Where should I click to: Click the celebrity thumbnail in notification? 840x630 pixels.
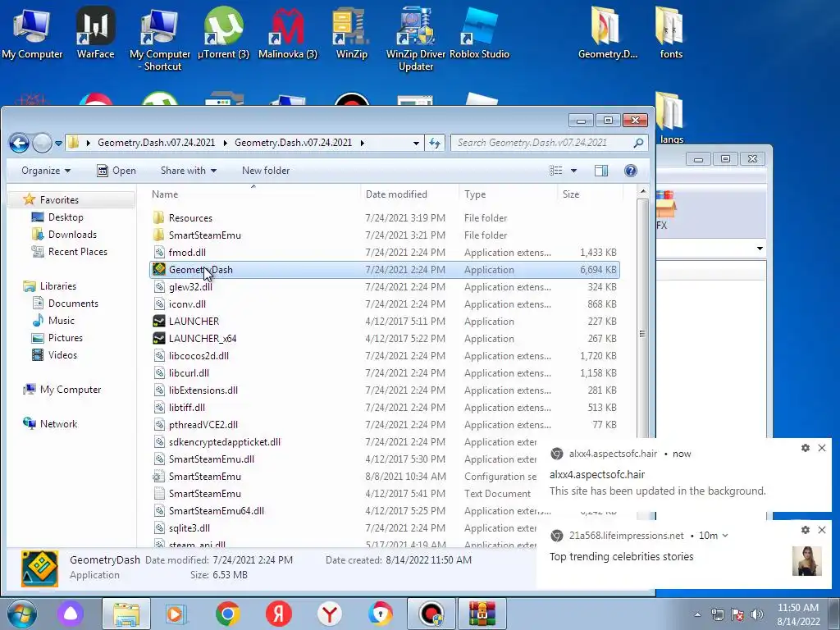tap(807, 561)
